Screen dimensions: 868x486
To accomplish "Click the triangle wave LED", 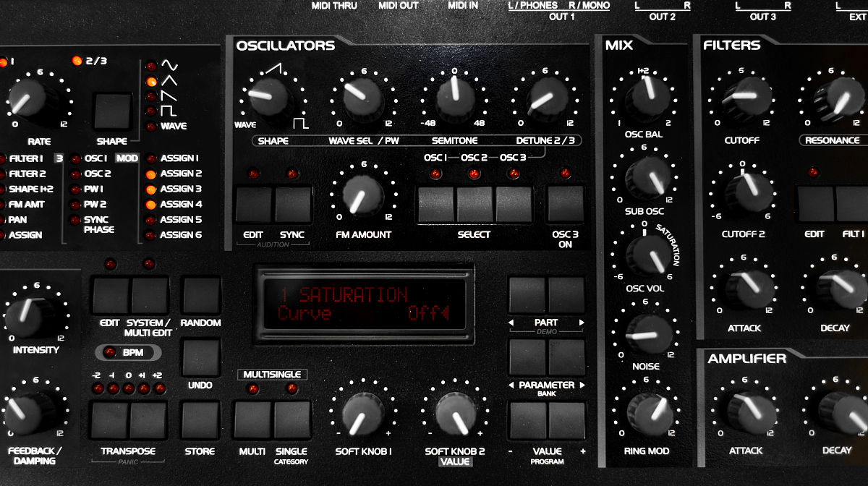I will pos(151,82).
